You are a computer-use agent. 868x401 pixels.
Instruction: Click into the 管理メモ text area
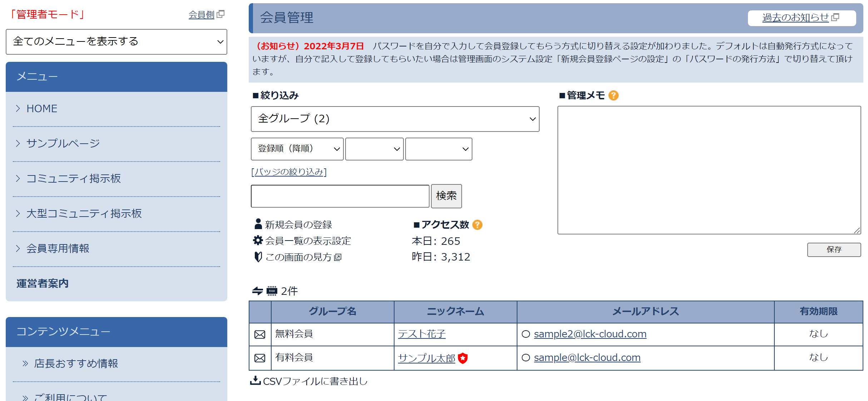click(709, 170)
